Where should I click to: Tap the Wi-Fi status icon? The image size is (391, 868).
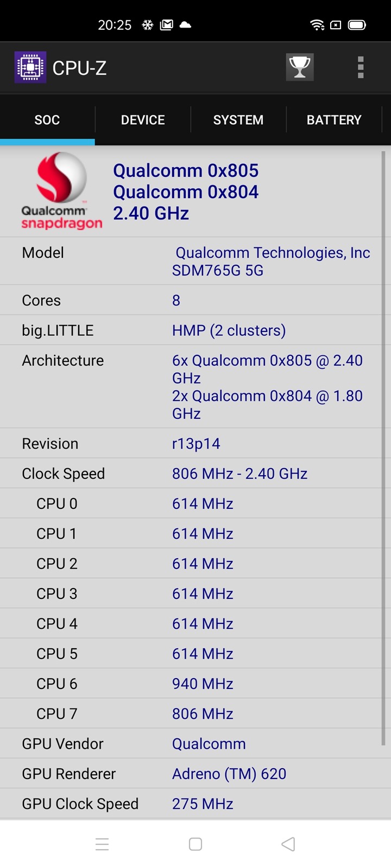click(317, 25)
